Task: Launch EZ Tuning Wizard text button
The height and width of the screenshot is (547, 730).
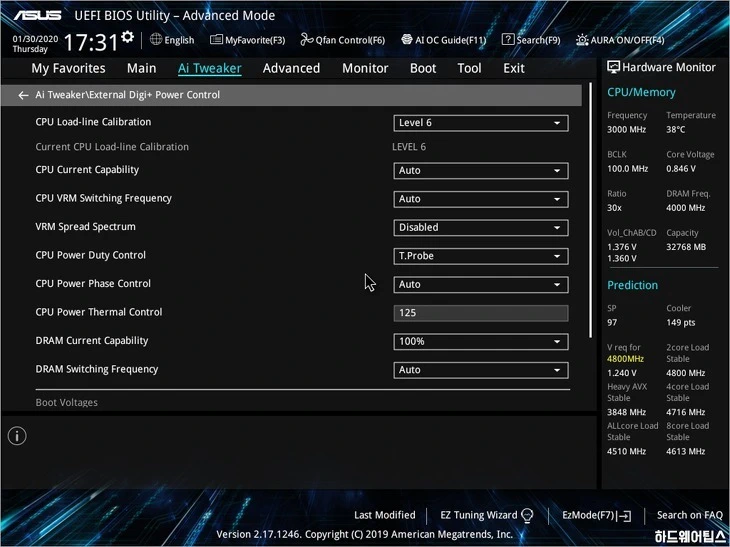Action: pos(479,515)
